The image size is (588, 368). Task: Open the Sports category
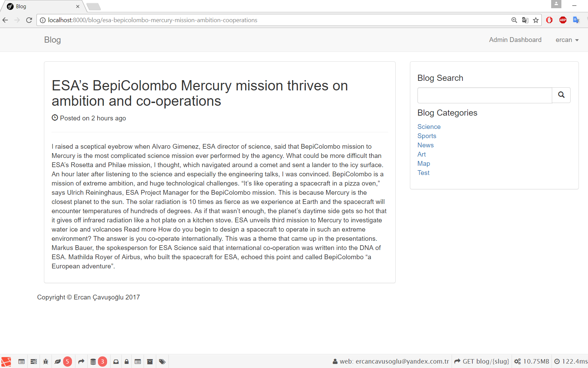(427, 136)
